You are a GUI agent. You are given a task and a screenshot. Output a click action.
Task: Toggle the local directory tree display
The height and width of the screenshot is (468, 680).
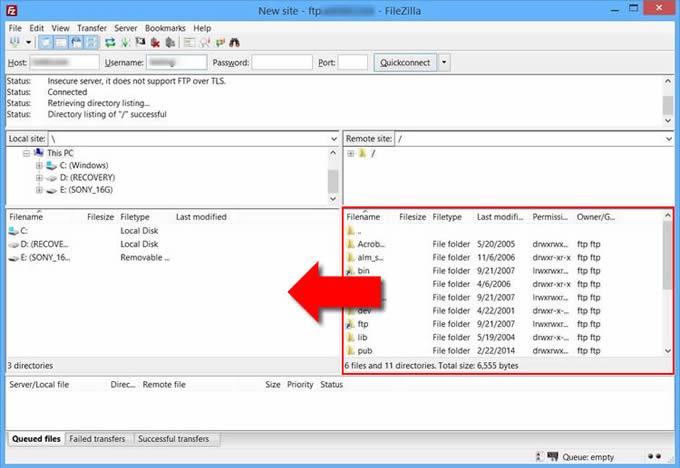61,43
